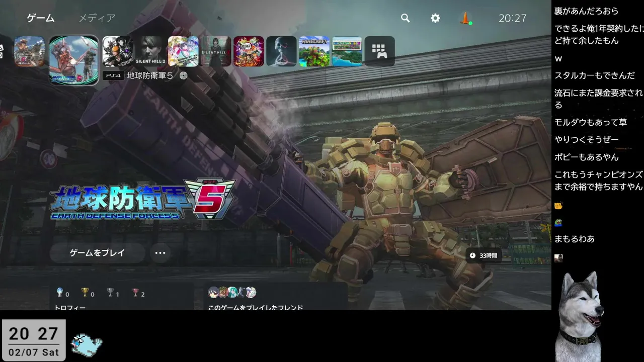Select the highlighted 地球防衛軍5 tile

pos(73,59)
